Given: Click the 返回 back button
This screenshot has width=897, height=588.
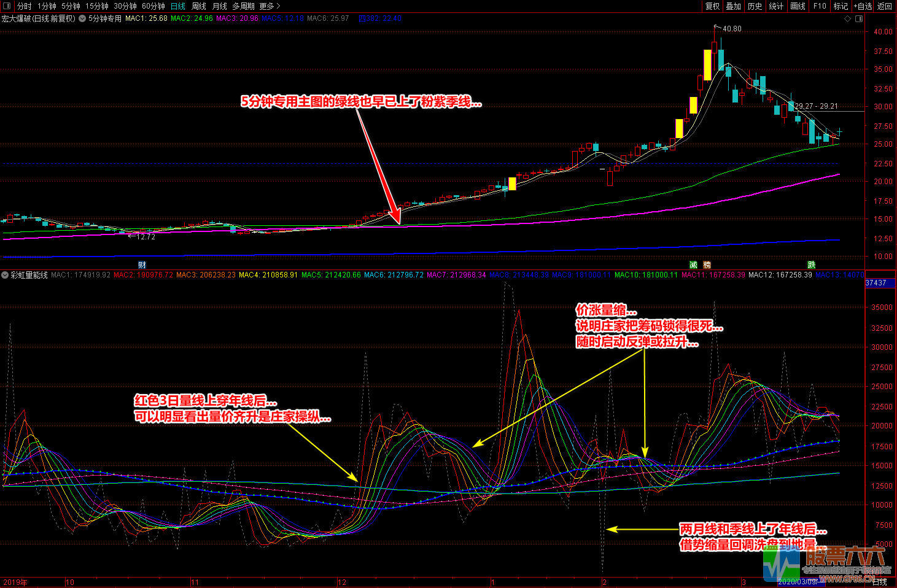Looking at the screenshot, I should [885, 6].
